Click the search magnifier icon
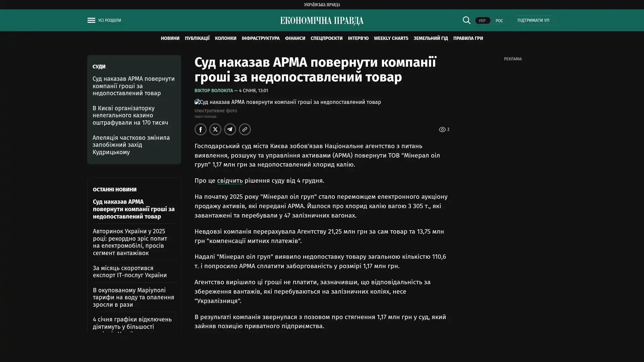The height and width of the screenshot is (362, 644). point(466,20)
